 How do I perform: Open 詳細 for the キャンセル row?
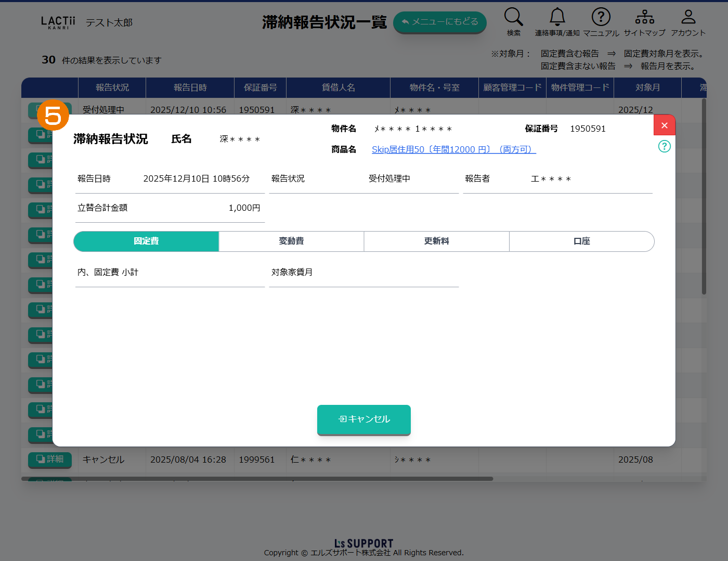(x=50, y=459)
